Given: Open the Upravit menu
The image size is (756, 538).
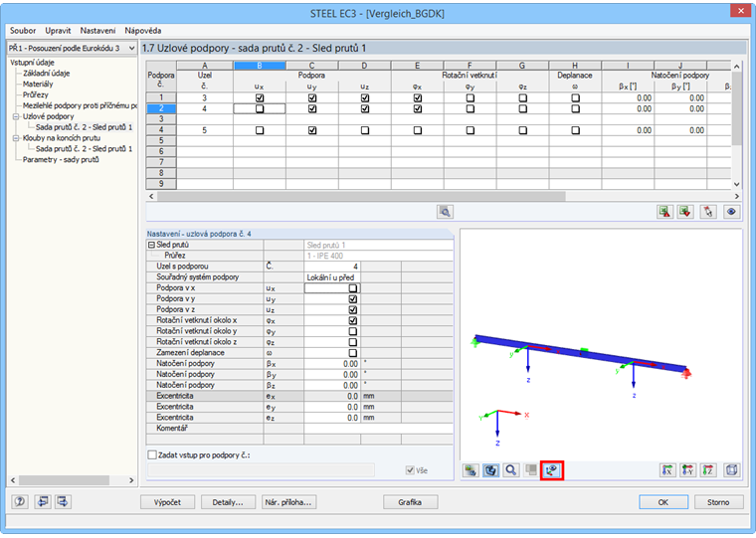Looking at the screenshot, I should click(58, 31).
